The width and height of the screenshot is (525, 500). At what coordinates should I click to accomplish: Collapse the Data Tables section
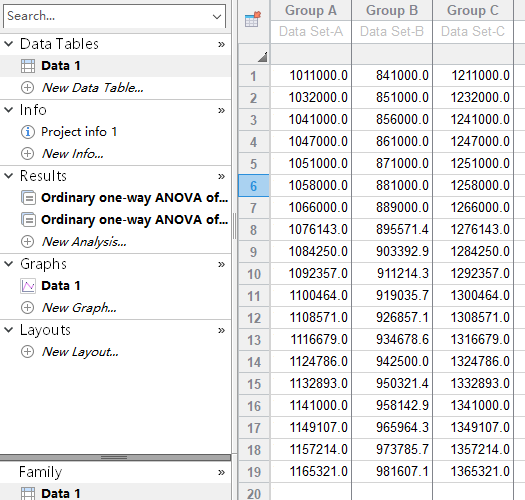click(x=8, y=44)
